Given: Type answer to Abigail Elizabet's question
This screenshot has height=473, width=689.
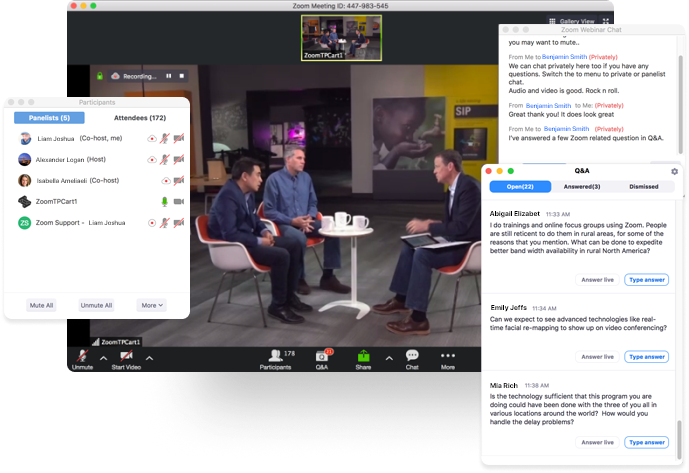Looking at the screenshot, I should (646, 280).
